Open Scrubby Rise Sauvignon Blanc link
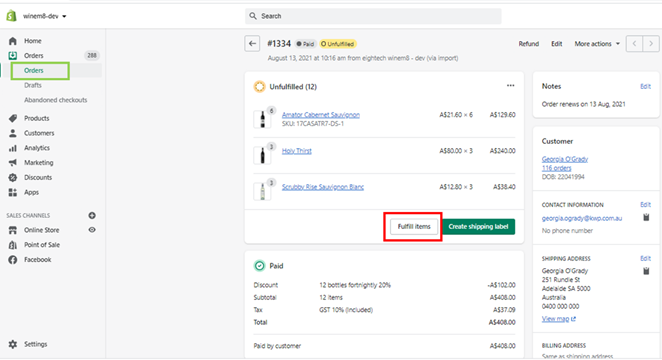Viewport: 662px width, 360px height. point(323,187)
